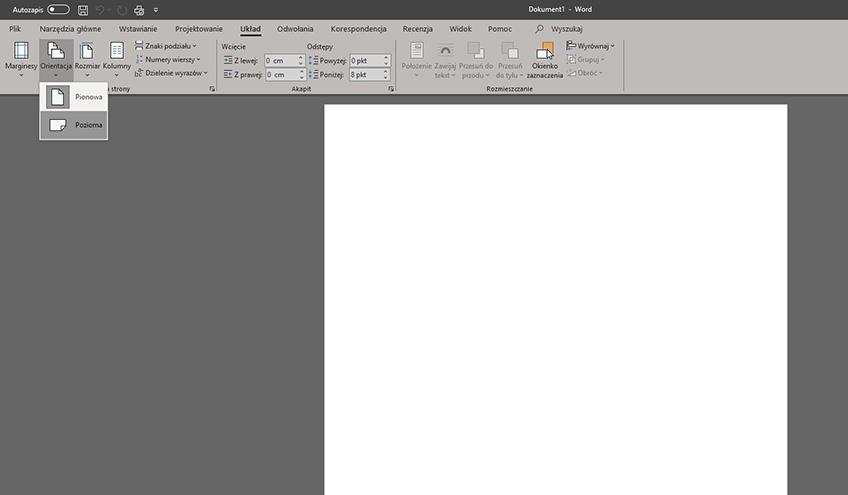Click the quick print icon in title bar

[139, 10]
